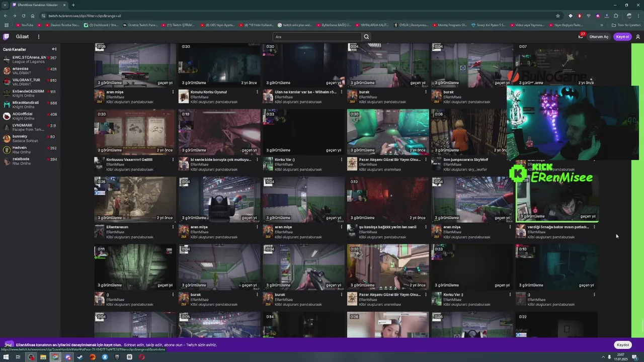Open Tüm Yer İşaretleri folder
Image resolution: width=644 pixels, height=362 pixels.
[626, 25]
